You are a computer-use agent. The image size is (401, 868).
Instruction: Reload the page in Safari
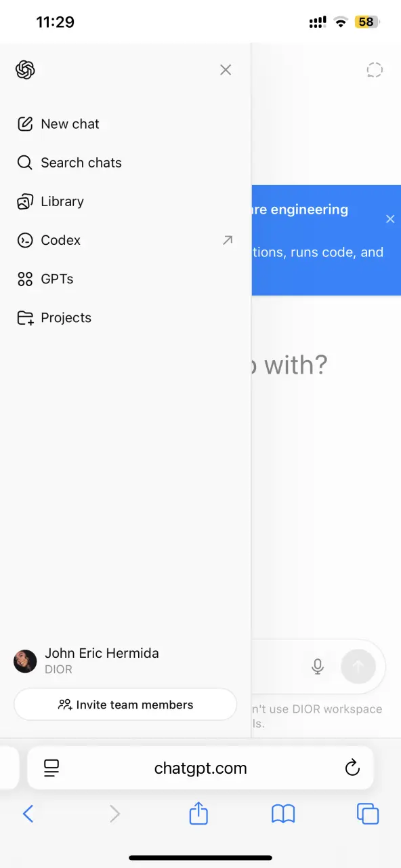point(352,768)
